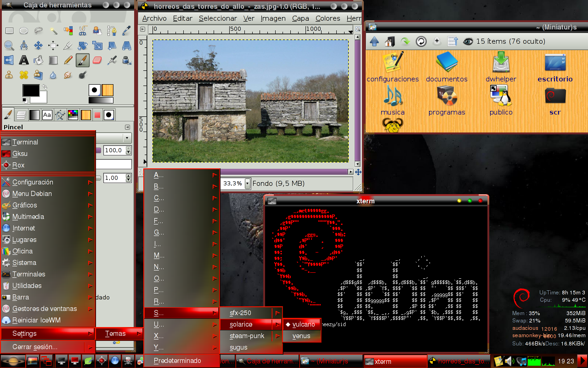Switch to Gradients tab in toolbox dock
Image resolution: width=588 pixels, height=368 pixels.
coord(34,115)
